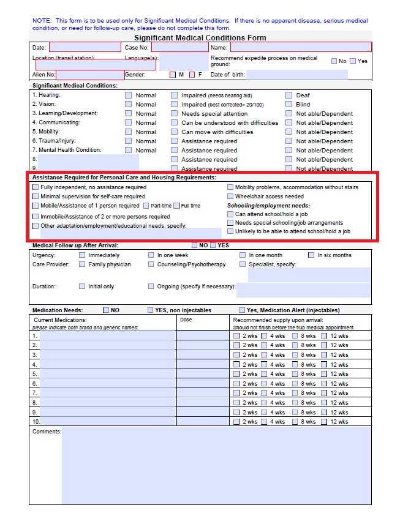Screen dimensions: 411x532
Task: Select Can attend school/hold a job
Action: tap(230, 214)
